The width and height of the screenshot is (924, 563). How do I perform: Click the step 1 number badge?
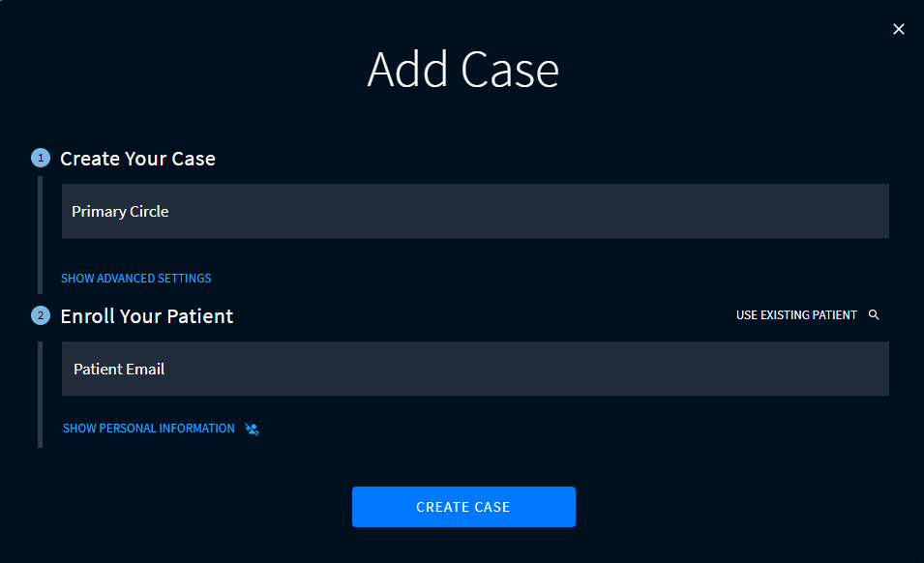point(40,158)
